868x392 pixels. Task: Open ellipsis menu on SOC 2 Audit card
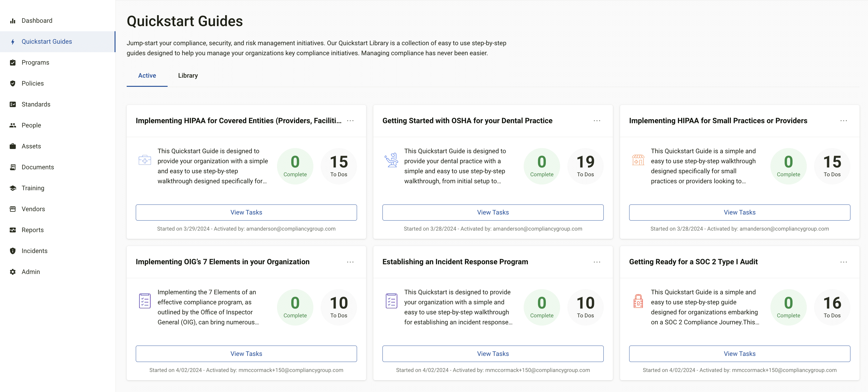tap(843, 262)
